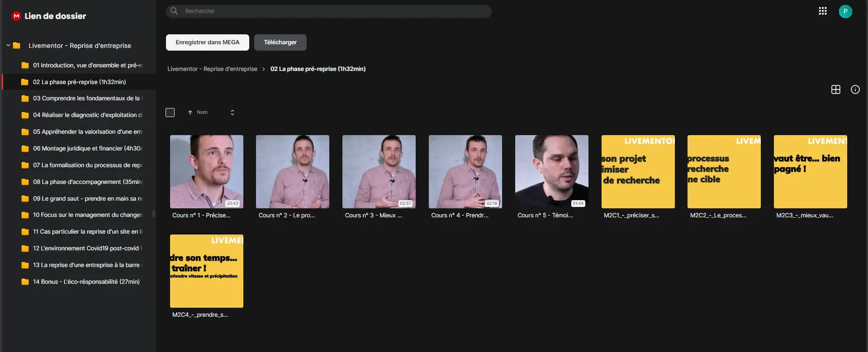Open video thumbnail Cours n° 1 (25:43)
The height and width of the screenshot is (352, 868).
coord(207,172)
